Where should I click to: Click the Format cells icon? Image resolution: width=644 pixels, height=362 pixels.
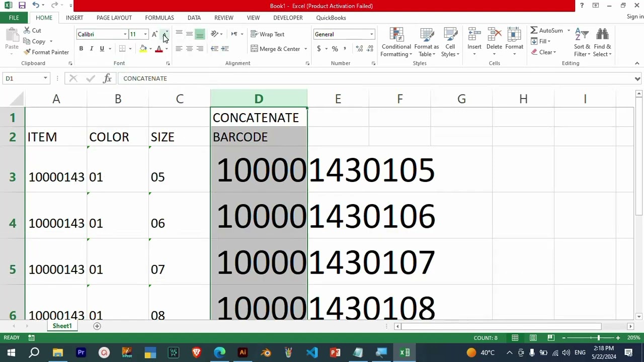click(x=514, y=35)
